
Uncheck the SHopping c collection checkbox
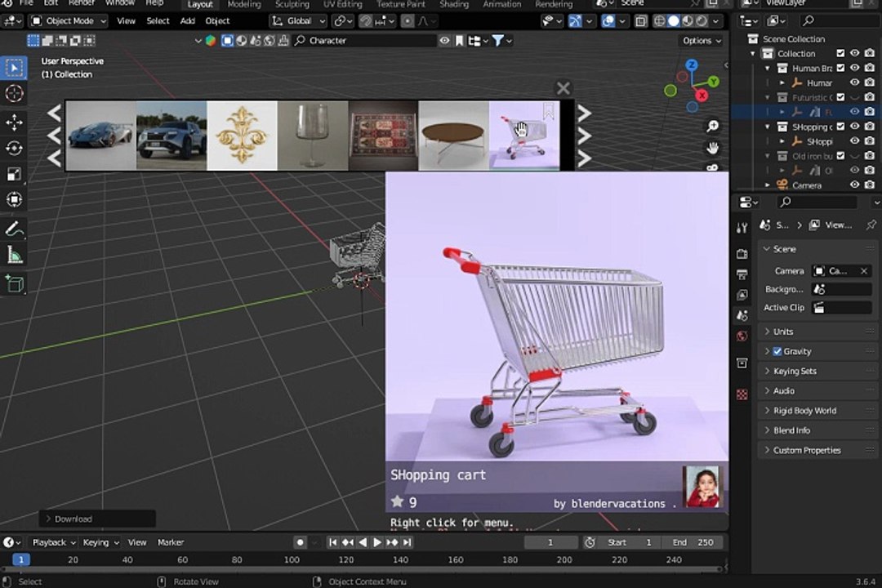point(840,127)
